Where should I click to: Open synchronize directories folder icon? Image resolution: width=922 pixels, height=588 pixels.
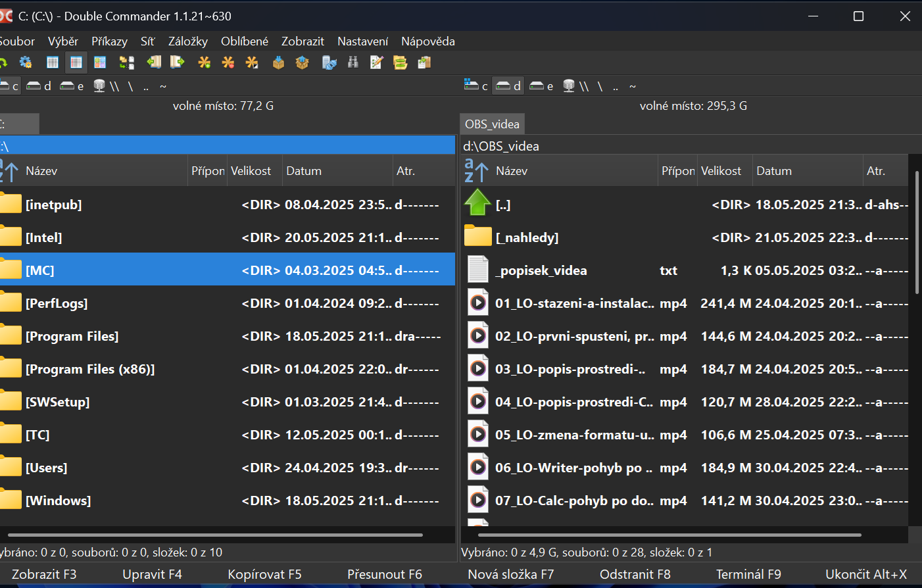pyautogui.click(x=400, y=62)
